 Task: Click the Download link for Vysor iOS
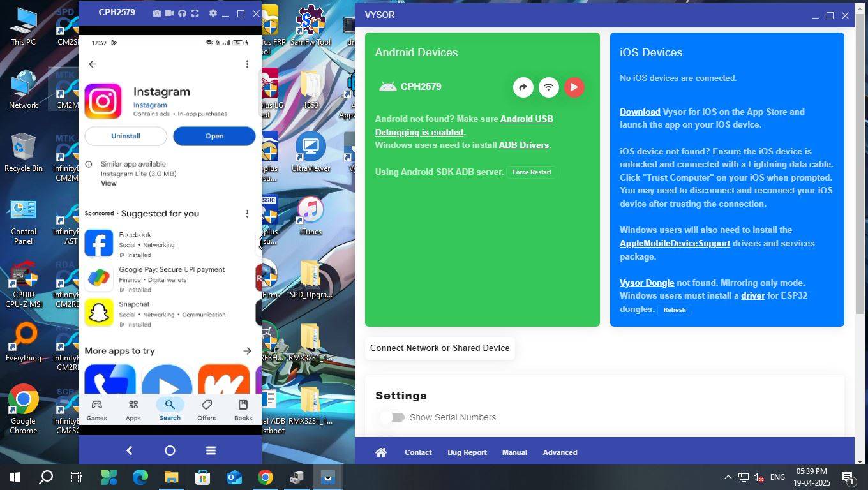(640, 112)
